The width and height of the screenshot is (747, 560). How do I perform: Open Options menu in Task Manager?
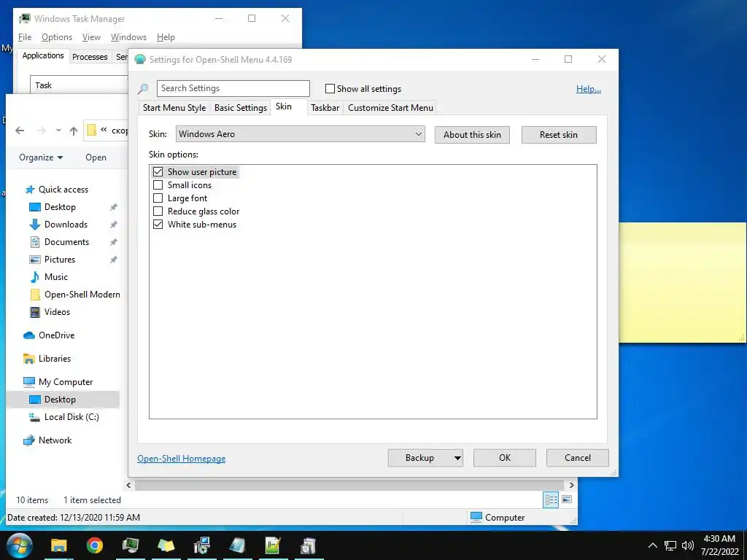57,37
